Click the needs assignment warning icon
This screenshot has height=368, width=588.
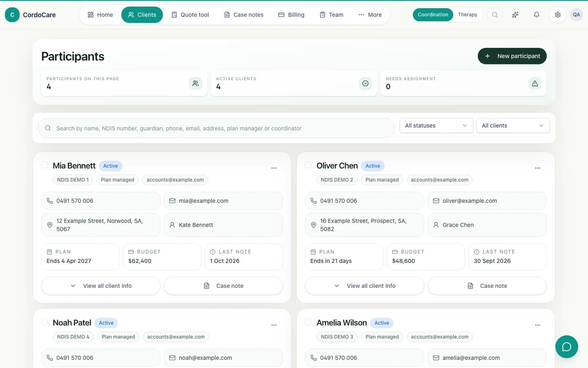[535, 83]
